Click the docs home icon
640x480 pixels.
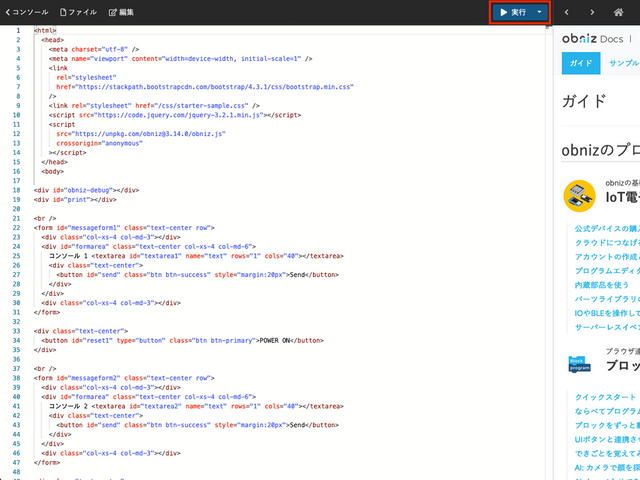[619, 12]
